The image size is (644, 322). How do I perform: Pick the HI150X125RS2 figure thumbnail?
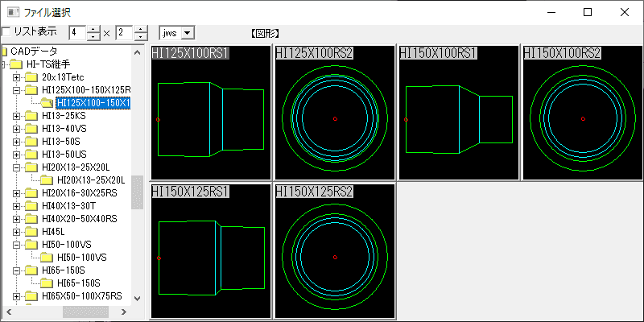pyautogui.click(x=335, y=251)
